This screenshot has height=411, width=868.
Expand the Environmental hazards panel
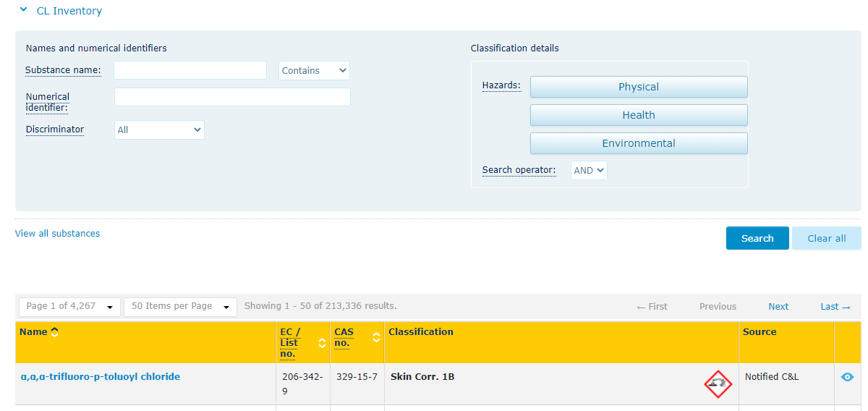tap(638, 143)
